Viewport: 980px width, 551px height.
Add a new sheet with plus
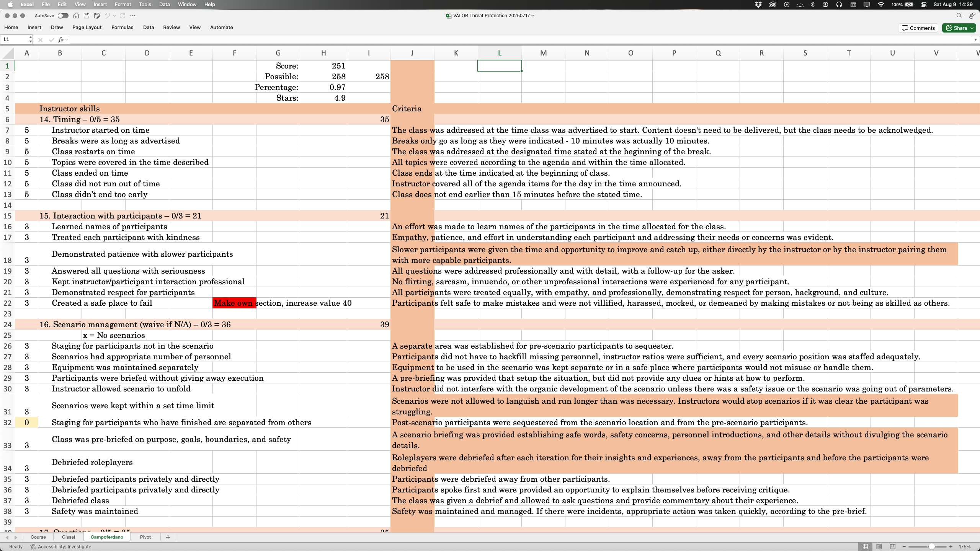point(168,537)
